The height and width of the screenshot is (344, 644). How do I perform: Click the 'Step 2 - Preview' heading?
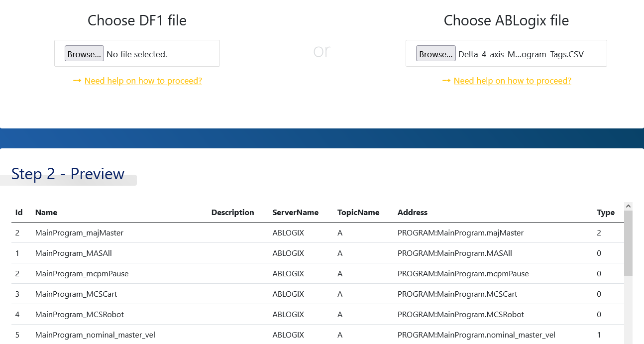68,174
